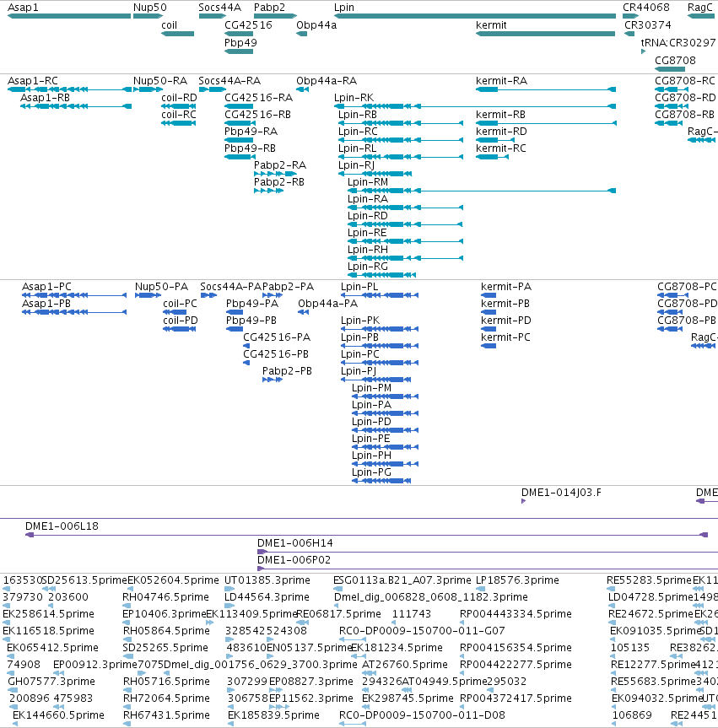Click the Nup50-PA protein label
The height and width of the screenshot is (728, 718).
tap(162, 287)
